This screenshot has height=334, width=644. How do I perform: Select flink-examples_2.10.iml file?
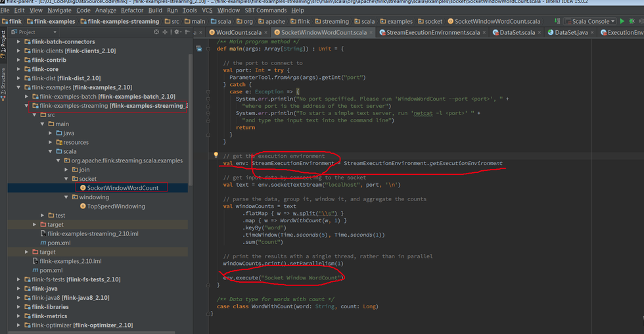coord(67,261)
